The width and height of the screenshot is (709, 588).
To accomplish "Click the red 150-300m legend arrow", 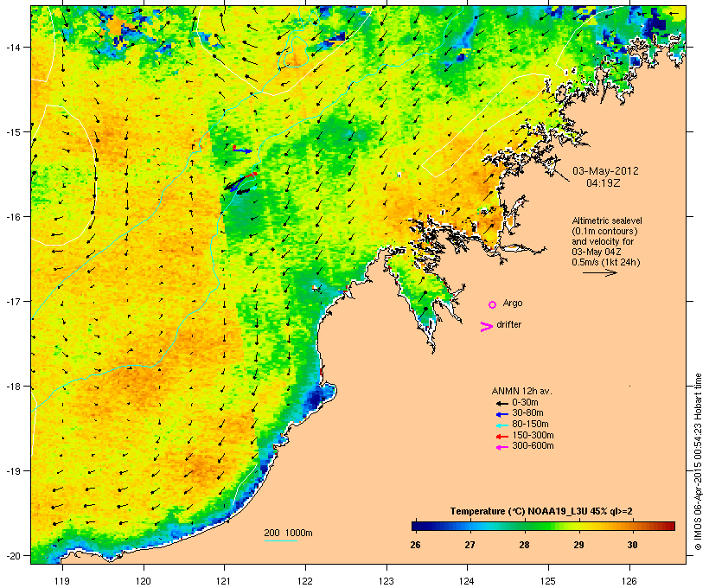I will 501,436.
